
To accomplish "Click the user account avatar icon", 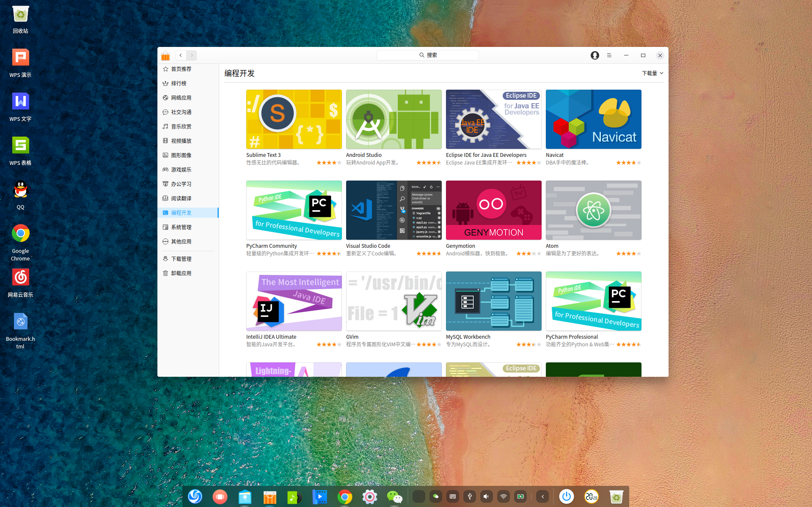I will point(595,55).
